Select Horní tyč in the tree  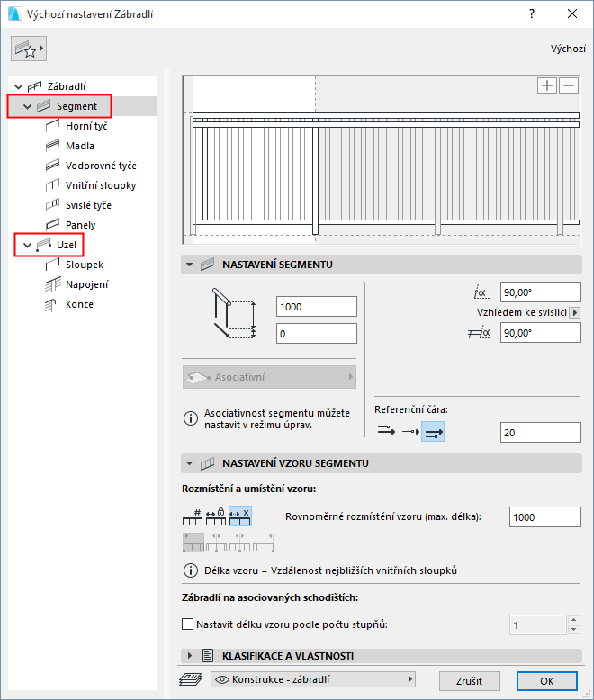(86, 126)
